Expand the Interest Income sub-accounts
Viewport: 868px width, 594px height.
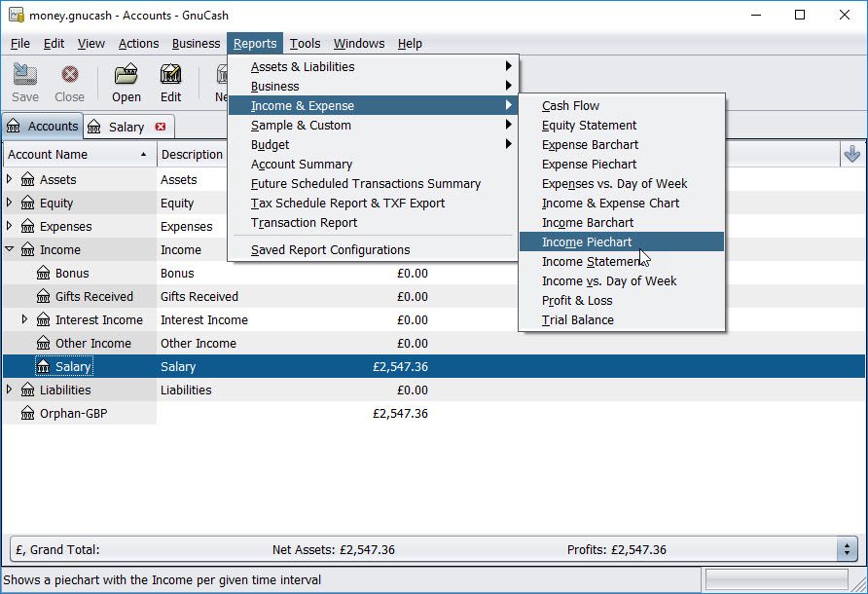click(x=22, y=319)
